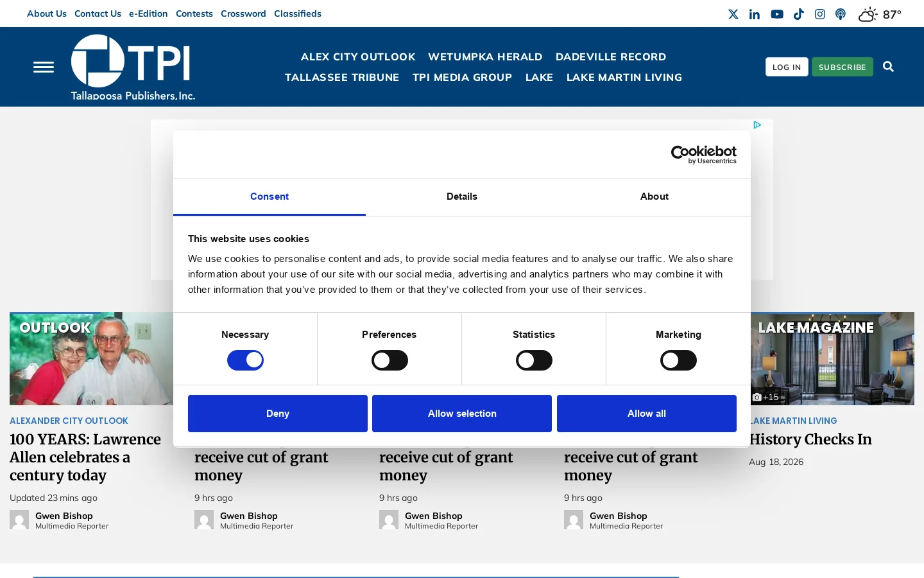Open TPI Media Group in navigation
Screen dimensions: 924x578
[x=462, y=77]
